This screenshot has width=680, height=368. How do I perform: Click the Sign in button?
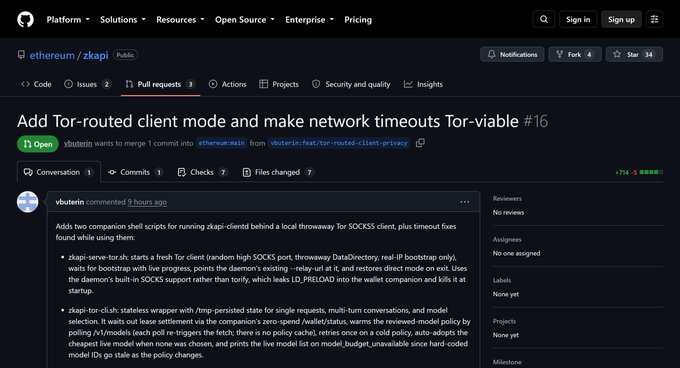[578, 20]
